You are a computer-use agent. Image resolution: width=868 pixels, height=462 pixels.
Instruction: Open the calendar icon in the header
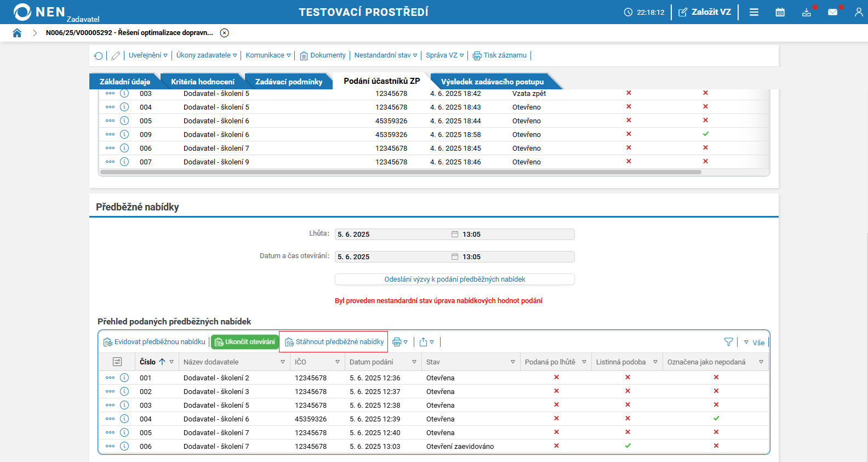point(780,12)
